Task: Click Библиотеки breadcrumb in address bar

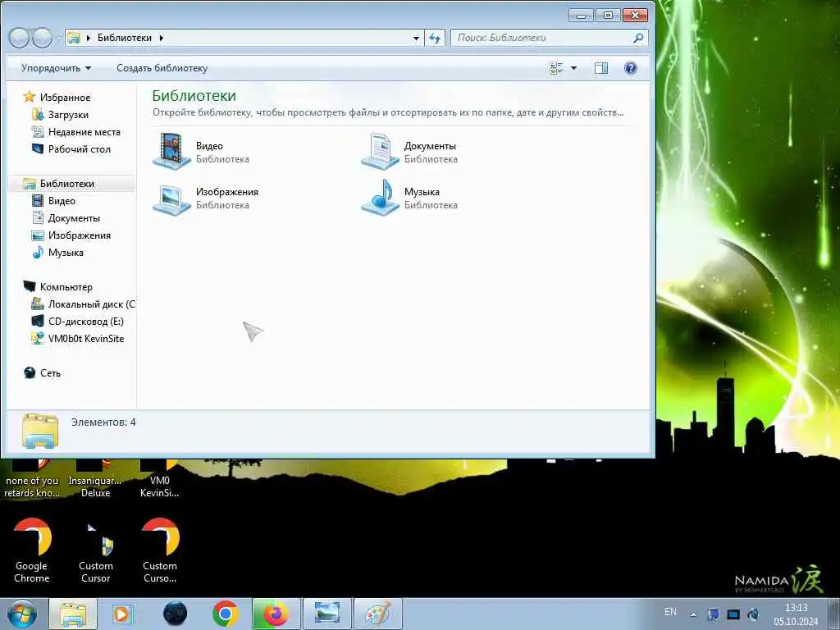Action: click(125, 38)
